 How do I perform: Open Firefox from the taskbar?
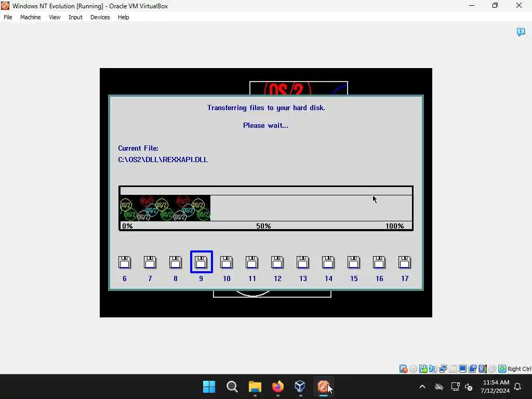click(x=277, y=387)
